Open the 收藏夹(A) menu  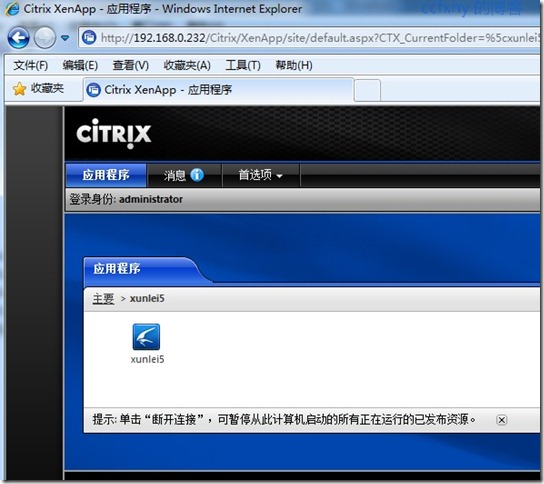(x=187, y=65)
